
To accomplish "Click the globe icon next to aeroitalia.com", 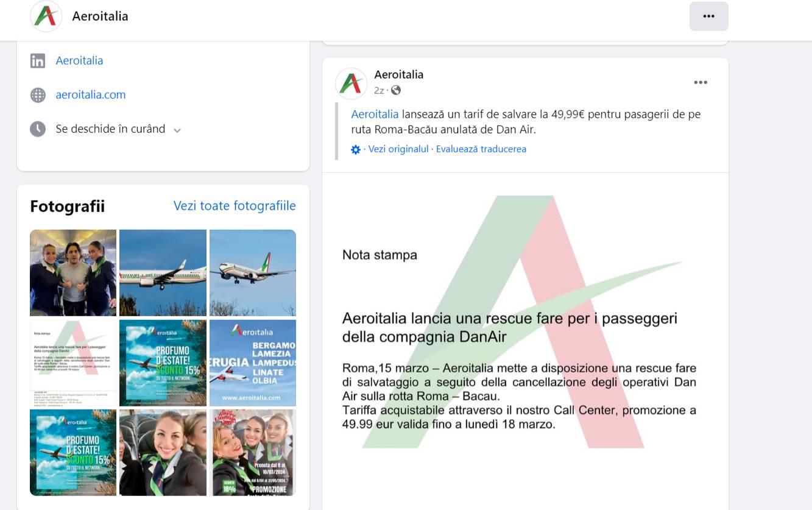I will click(x=38, y=95).
